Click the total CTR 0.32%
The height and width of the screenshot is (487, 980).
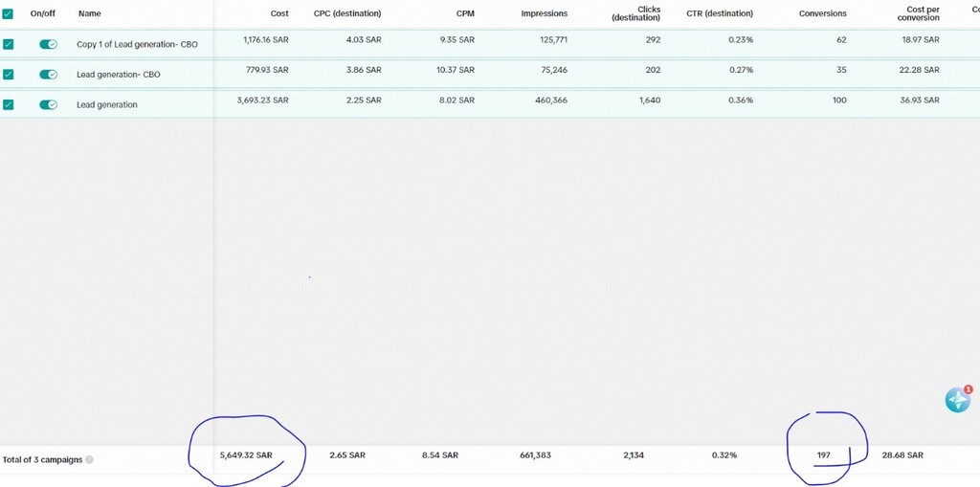coord(724,455)
